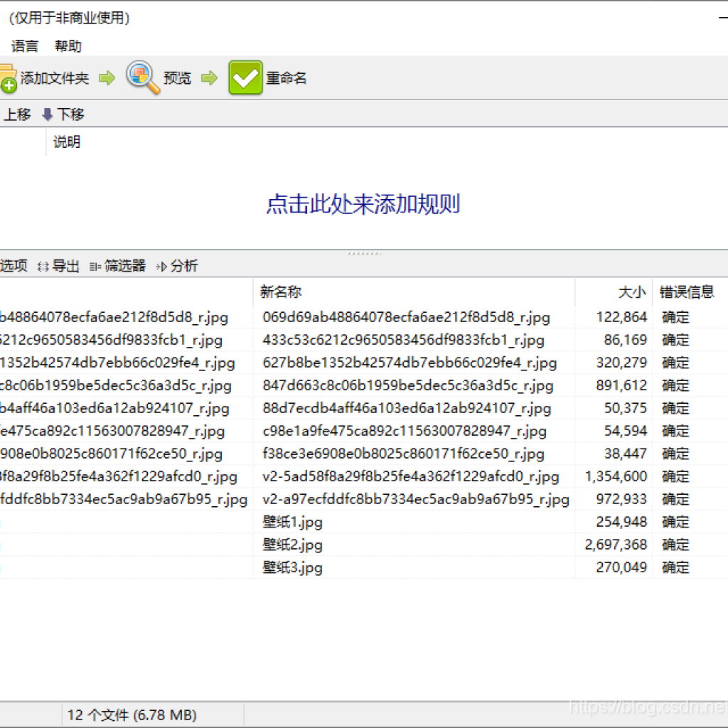Click the green arrow between 预览 and 重命名
728x728 pixels.
[210, 77]
